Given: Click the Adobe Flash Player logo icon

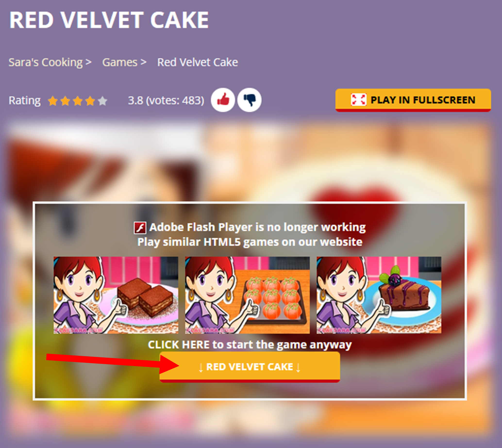Looking at the screenshot, I should click(140, 228).
